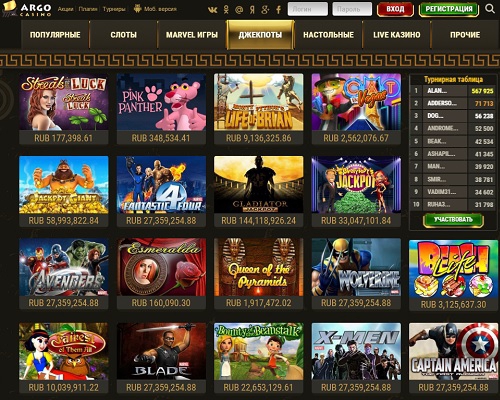Open the Android mobile version link
Screen dimensions: 500x400
pyautogui.click(x=155, y=9)
